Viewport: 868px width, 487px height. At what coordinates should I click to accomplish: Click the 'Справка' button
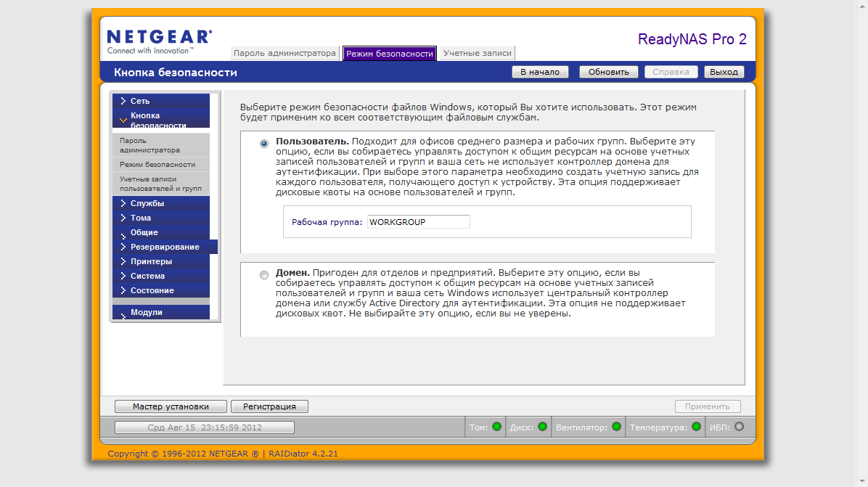(x=671, y=72)
